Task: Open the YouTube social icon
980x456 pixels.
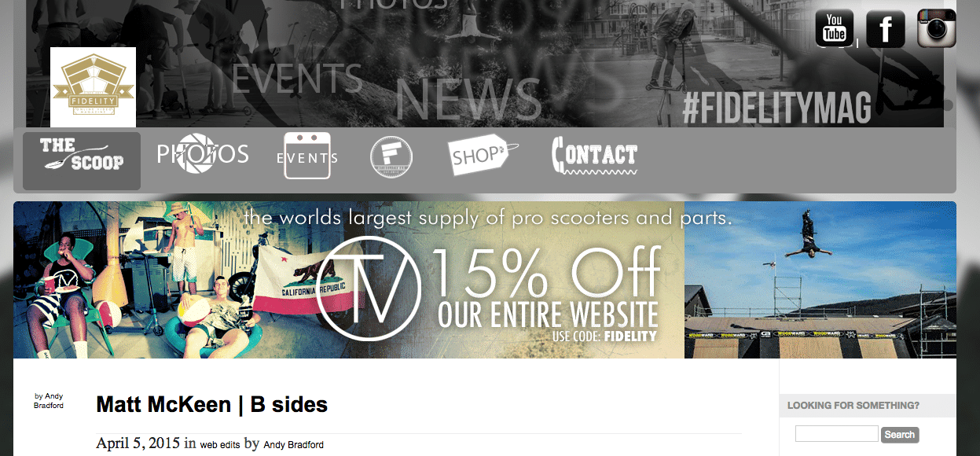Action: (x=835, y=28)
